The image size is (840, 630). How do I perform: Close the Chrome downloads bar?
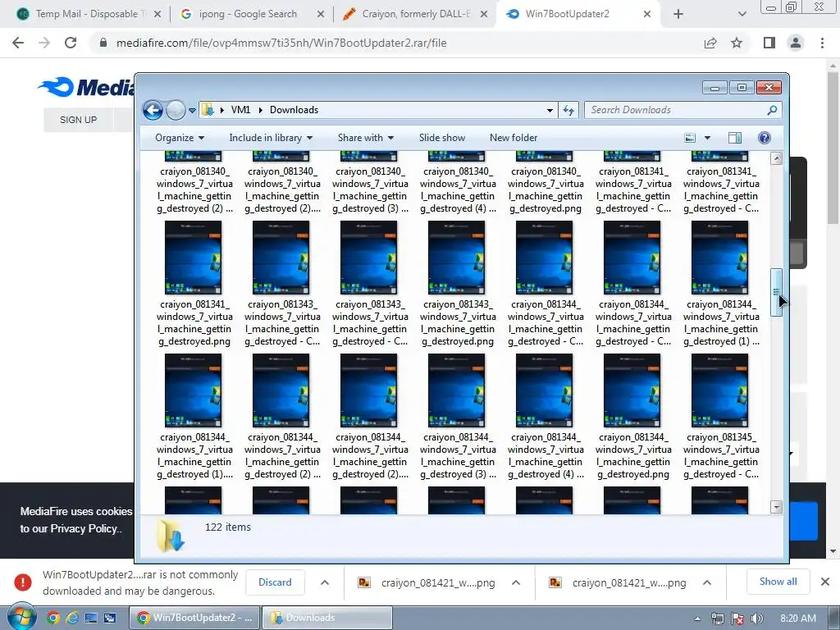[x=825, y=582]
